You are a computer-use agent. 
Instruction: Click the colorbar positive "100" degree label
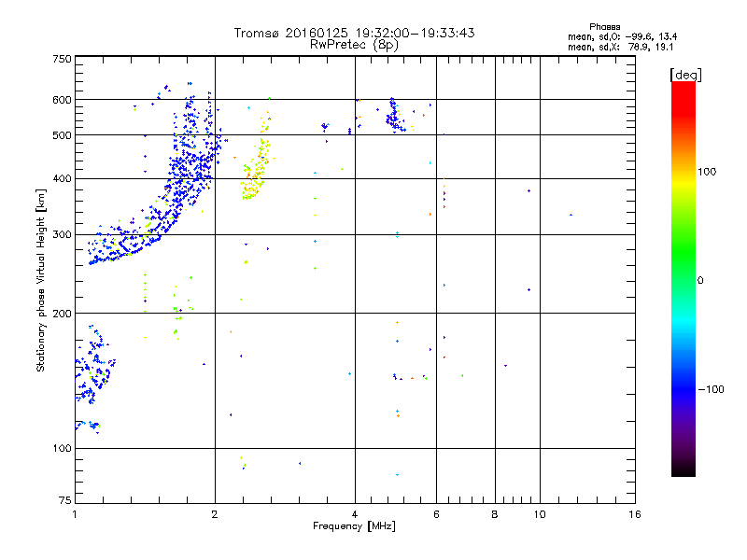[707, 172]
